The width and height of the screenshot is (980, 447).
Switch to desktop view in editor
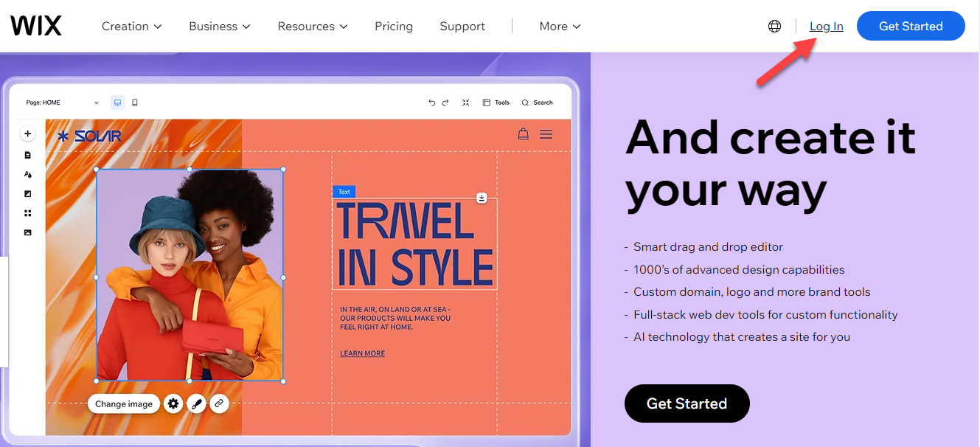click(117, 103)
